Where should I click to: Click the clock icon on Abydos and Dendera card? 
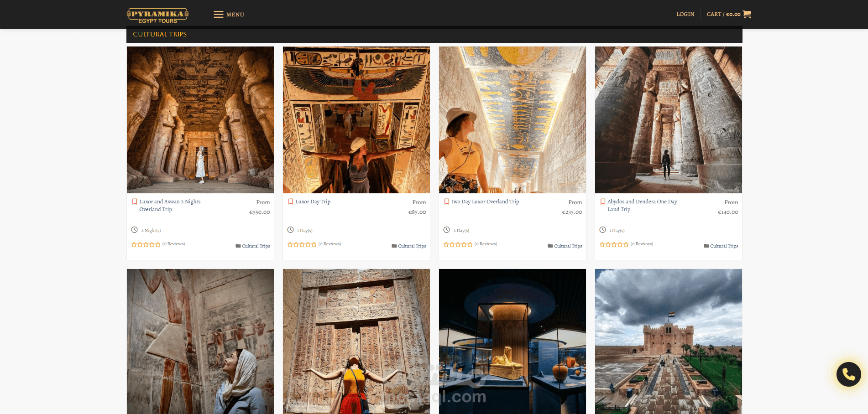click(x=603, y=230)
